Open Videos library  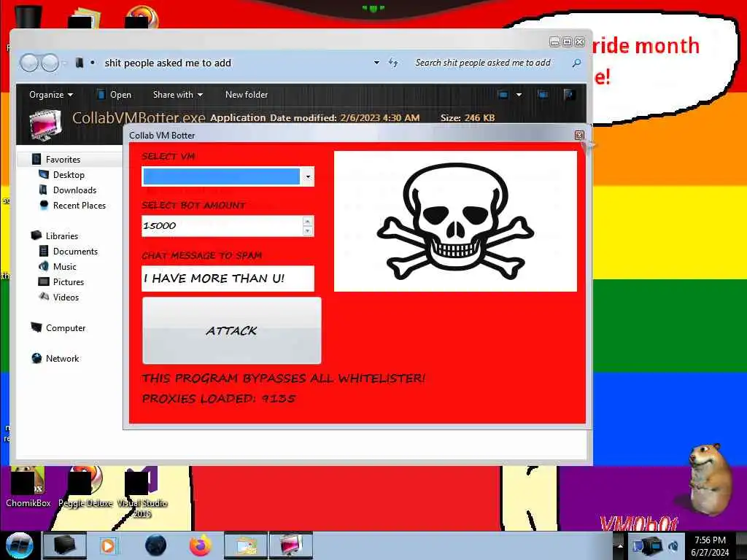(66, 297)
